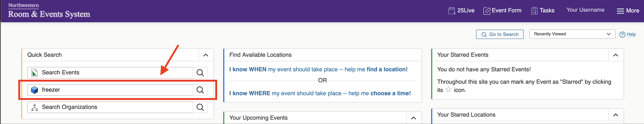Click the magnifier next to Search Events
The image size is (644, 124).
coord(200,73)
